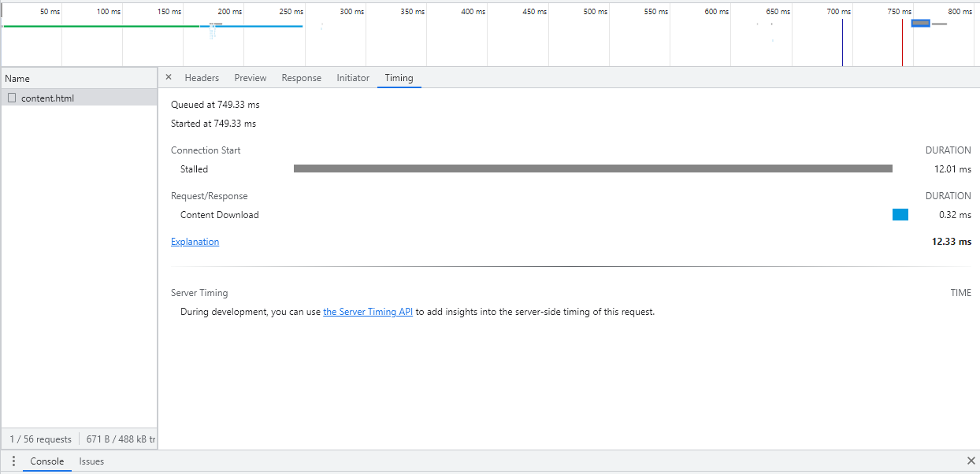The width and height of the screenshot is (980, 474).
Task: Click the blue Content Download bar
Action: pyautogui.click(x=900, y=214)
